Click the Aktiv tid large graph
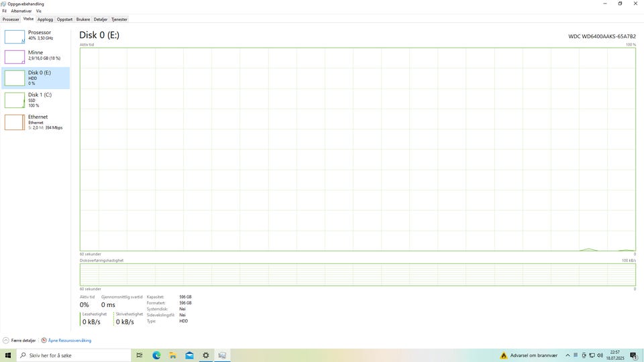The height and width of the screenshot is (362, 644). click(358, 149)
